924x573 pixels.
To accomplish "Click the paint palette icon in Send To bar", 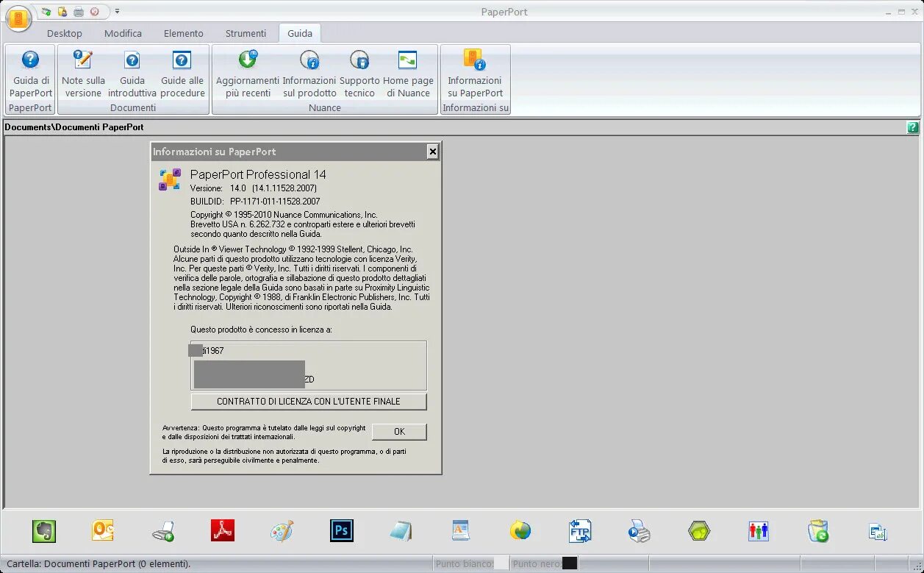I will click(282, 531).
